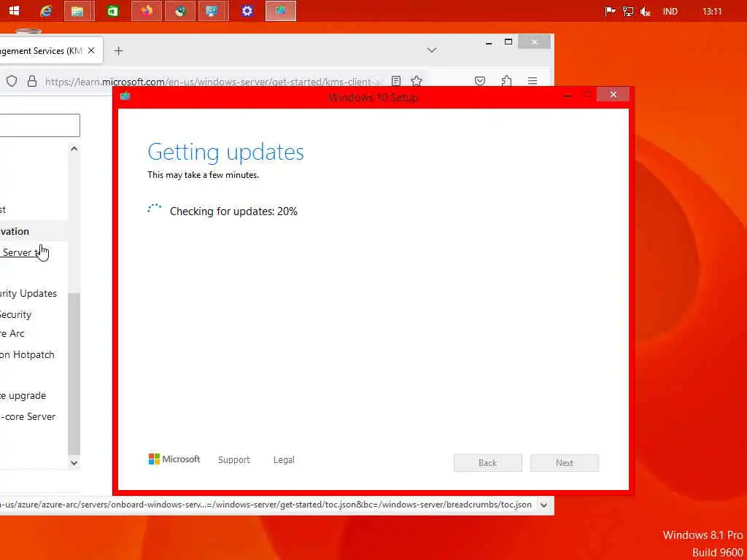Image resolution: width=747 pixels, height=560 pixels.
Task: Minimize the Windows 10 Setup window
Action: click(x=567, y=96)
